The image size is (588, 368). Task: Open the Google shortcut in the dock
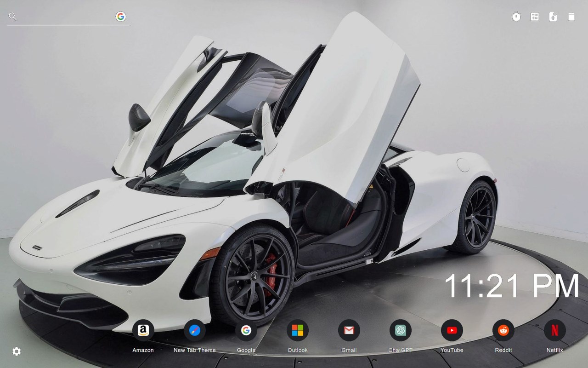[x=246, y=330]
